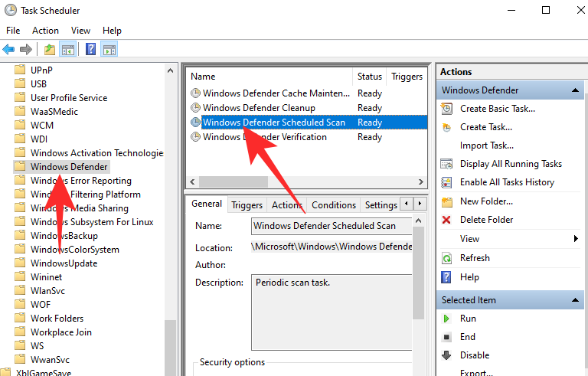Click the green Refresh icon
This screenshot has width=588, height=376.
[446, 258]
